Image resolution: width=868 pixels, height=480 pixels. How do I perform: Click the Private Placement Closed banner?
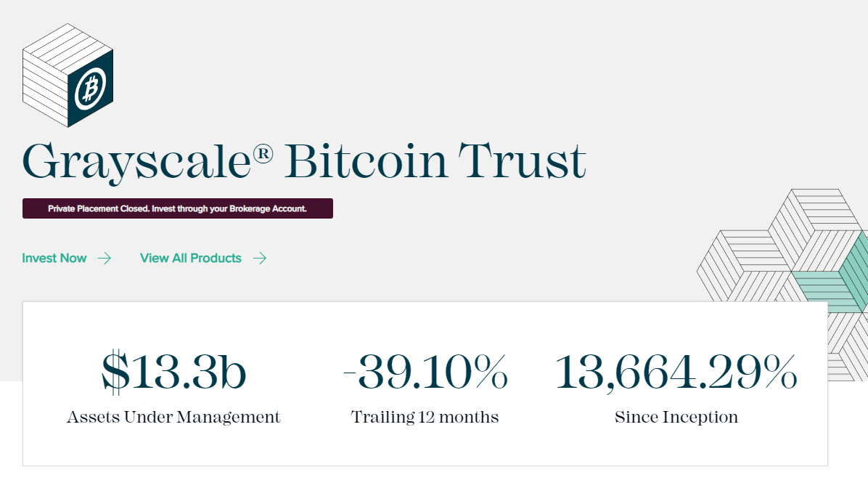(x=178, y=208)
